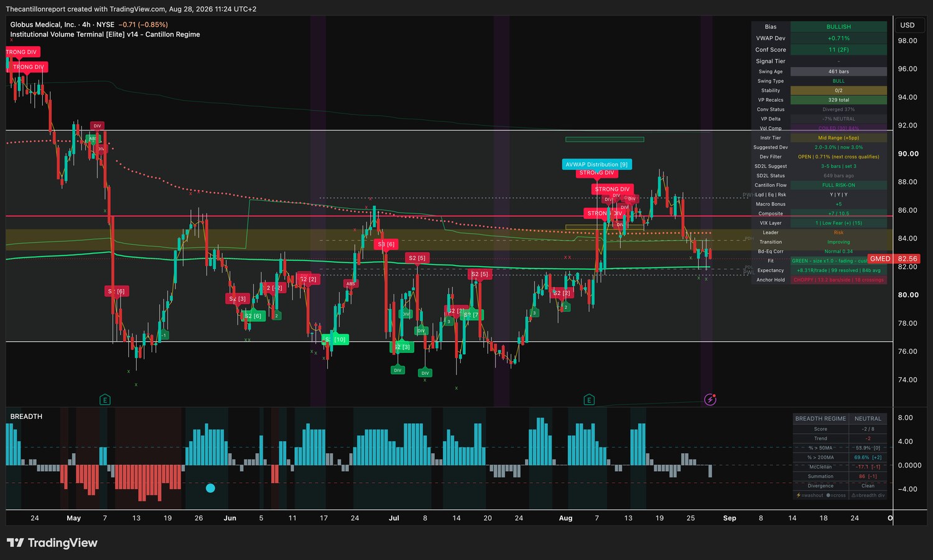Select the McClellan -17.1 value
Image resolution: width=933 pixels, height=560 pixels.
(868, 467)
